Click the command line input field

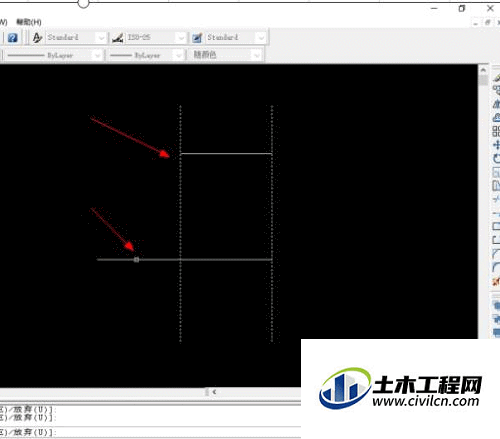click(150, 432)
